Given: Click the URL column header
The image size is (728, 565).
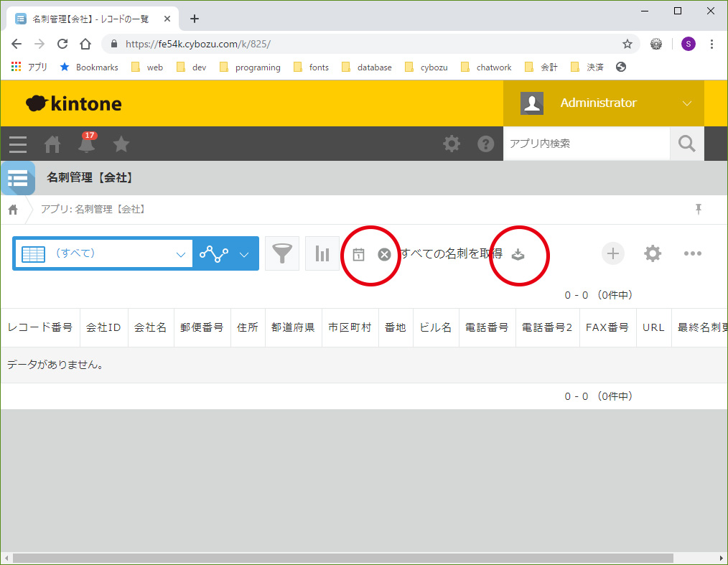Looking at the screenshot, I should pos(653,327).
